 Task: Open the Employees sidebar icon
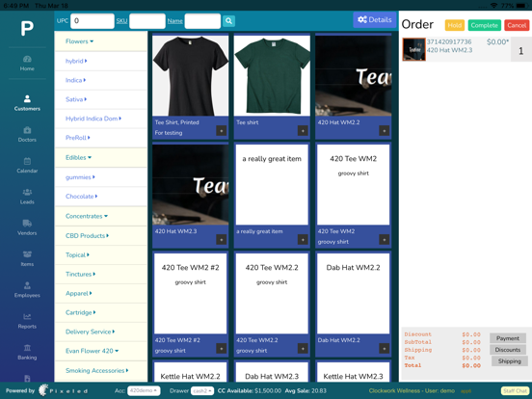27,290
